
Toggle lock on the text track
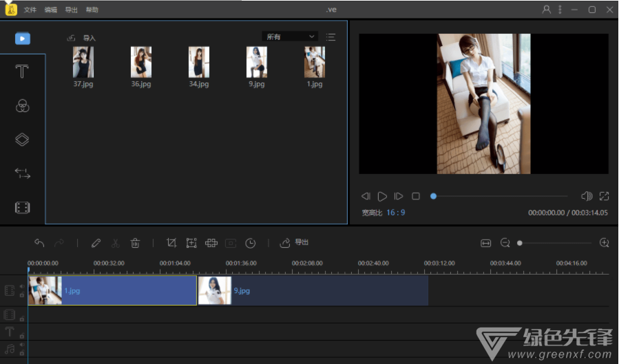pos(21,335)
